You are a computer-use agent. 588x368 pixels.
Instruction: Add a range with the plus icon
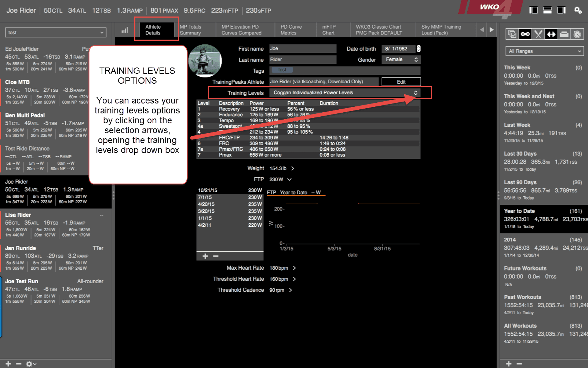point(509,364)
